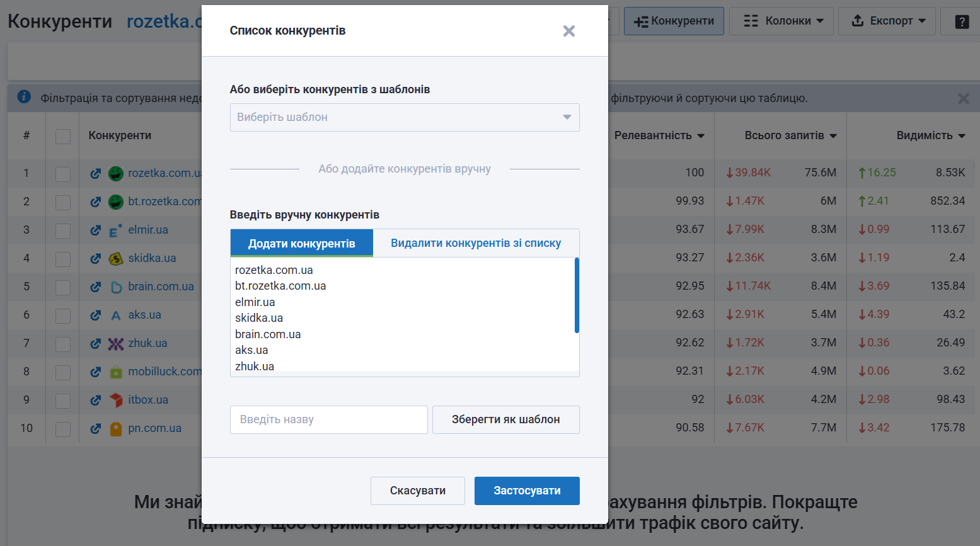The height and width of the screenshot is (546, 980).
Task: Open the zhuk.ua competitor link
Action: point(147,343)
